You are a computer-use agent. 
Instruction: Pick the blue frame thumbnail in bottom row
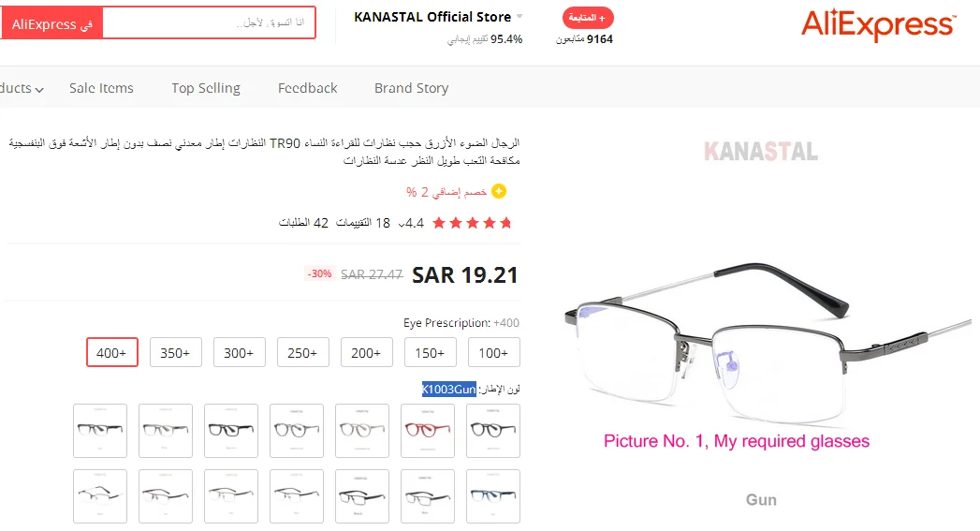pos(493,496)
